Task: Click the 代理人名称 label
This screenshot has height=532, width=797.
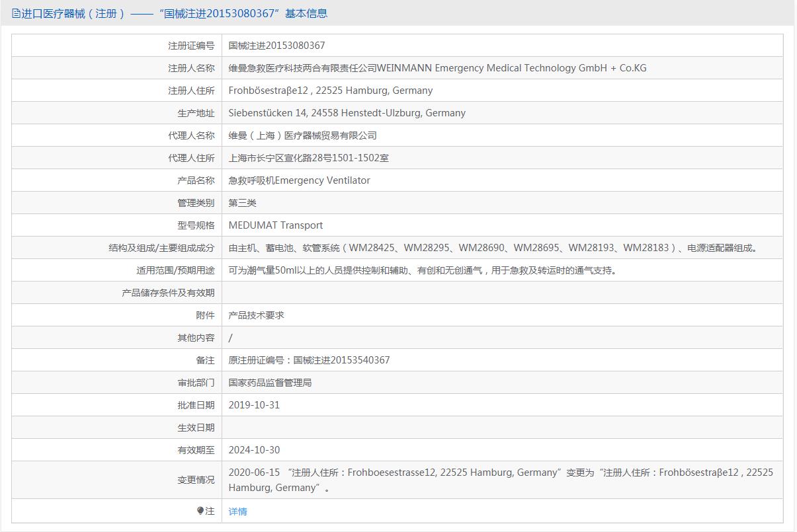Action: click(191, 135)
